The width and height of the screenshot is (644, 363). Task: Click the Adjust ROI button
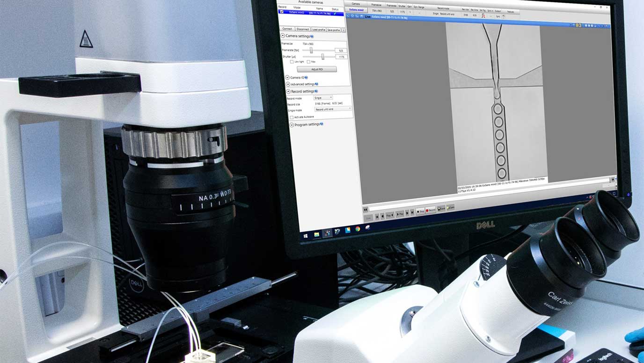click(x=317, y=69)
